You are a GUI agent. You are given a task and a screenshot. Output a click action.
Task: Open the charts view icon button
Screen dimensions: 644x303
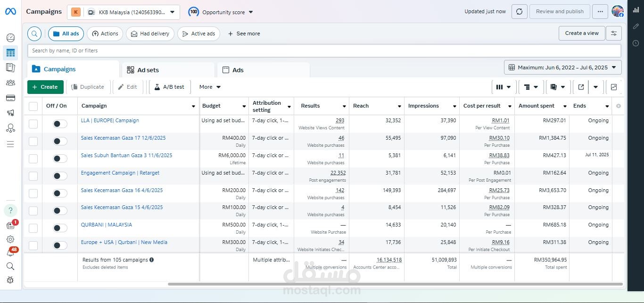pos(614,87)
